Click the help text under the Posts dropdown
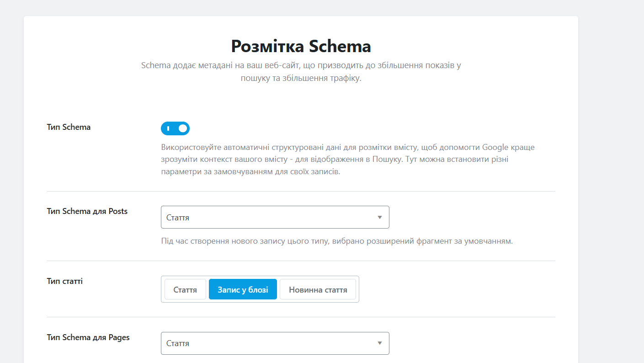 pos(337,241)
